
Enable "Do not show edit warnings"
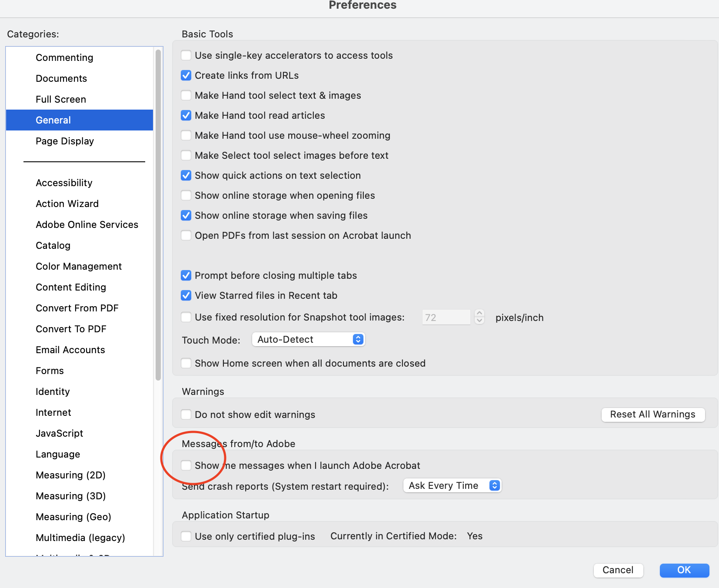(x=186, y=414)
